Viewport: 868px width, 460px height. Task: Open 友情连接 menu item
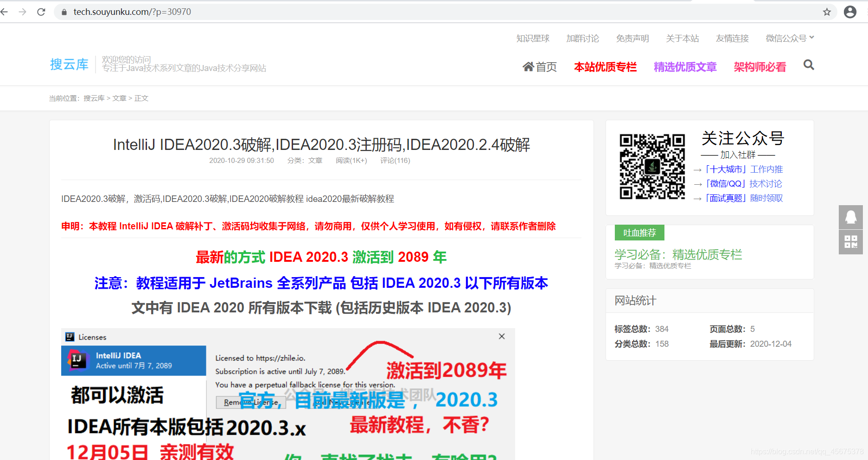click(732, 39)
